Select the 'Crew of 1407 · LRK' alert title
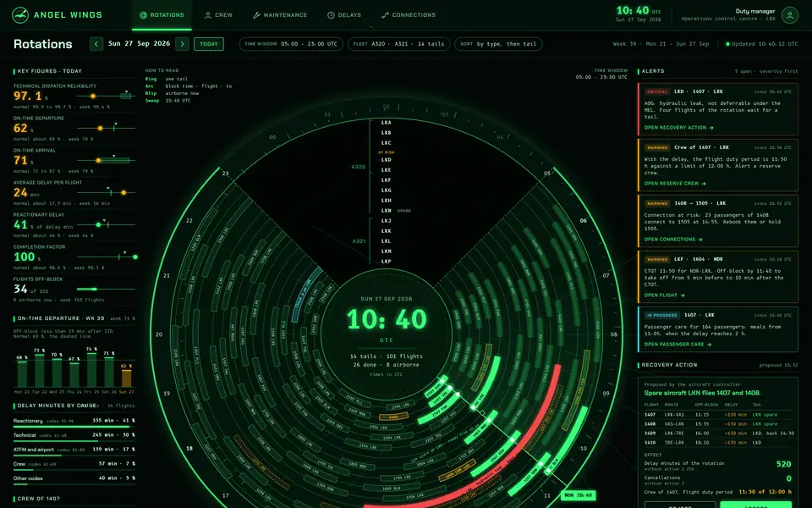Image resolution: width=812 pixels, height=508 pixels. (x=701, y=147)
